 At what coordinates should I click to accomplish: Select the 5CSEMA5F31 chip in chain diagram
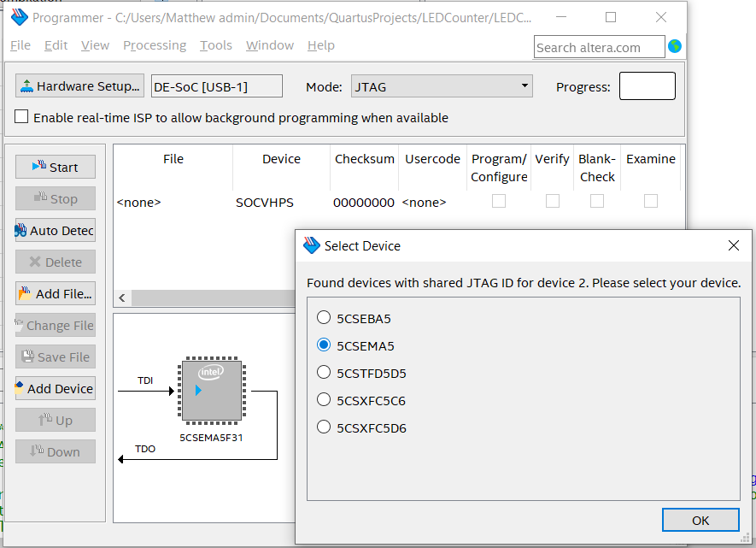point(212,390)
